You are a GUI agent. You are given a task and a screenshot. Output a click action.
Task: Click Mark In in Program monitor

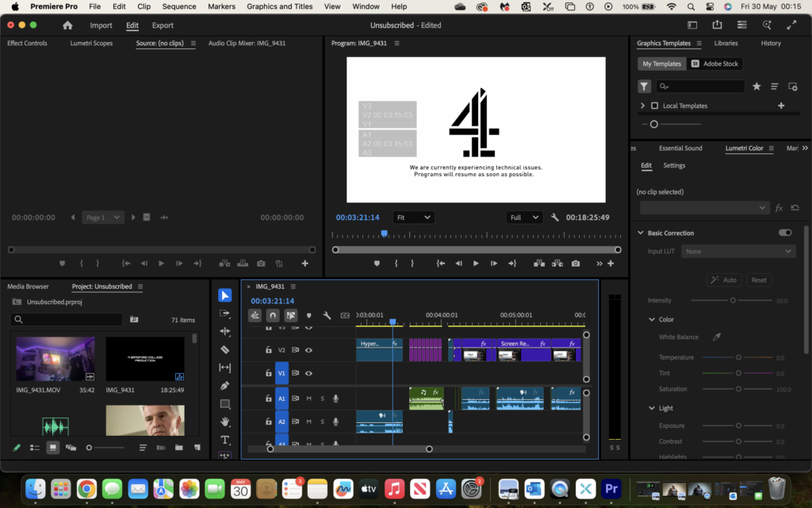click(x=396, y=264)
